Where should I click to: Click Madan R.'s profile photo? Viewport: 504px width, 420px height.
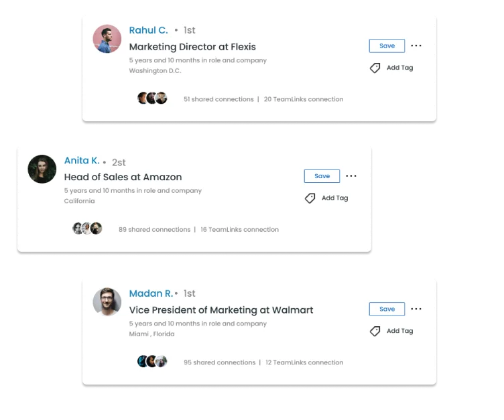coord(107,302)
